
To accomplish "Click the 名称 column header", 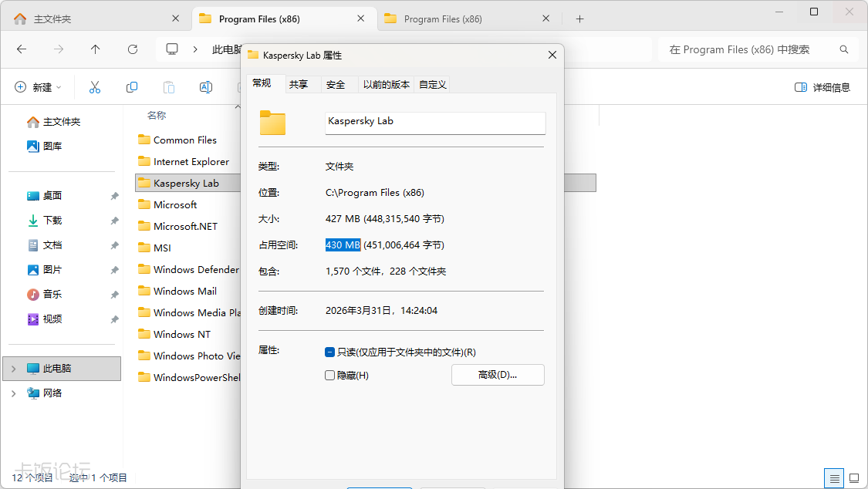I will [157, 115].
